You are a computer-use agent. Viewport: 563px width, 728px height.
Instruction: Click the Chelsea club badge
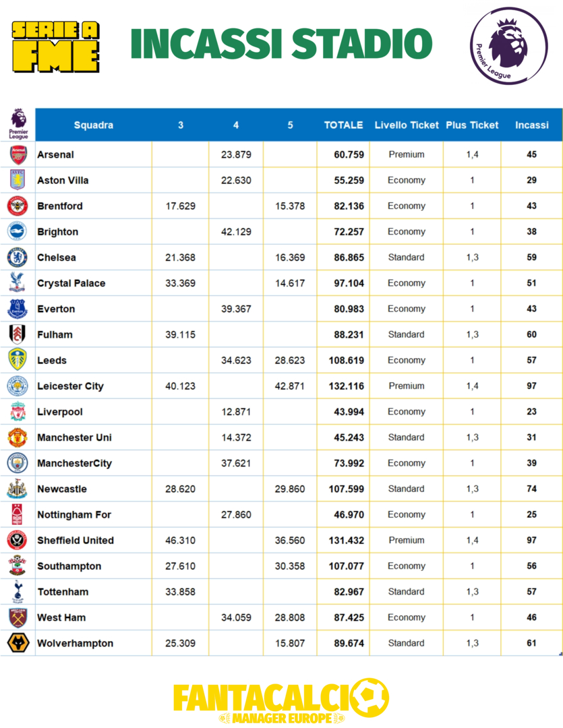[18, 257]
